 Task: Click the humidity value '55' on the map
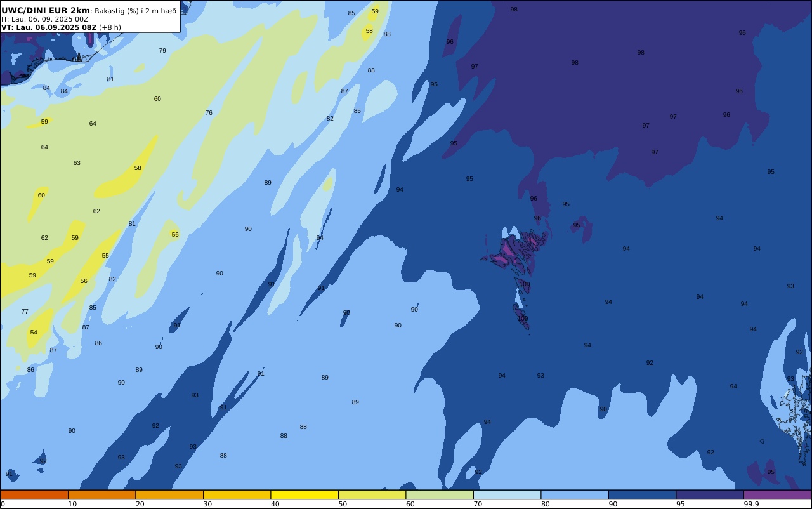pyautogui.click(x=105, y=256)
